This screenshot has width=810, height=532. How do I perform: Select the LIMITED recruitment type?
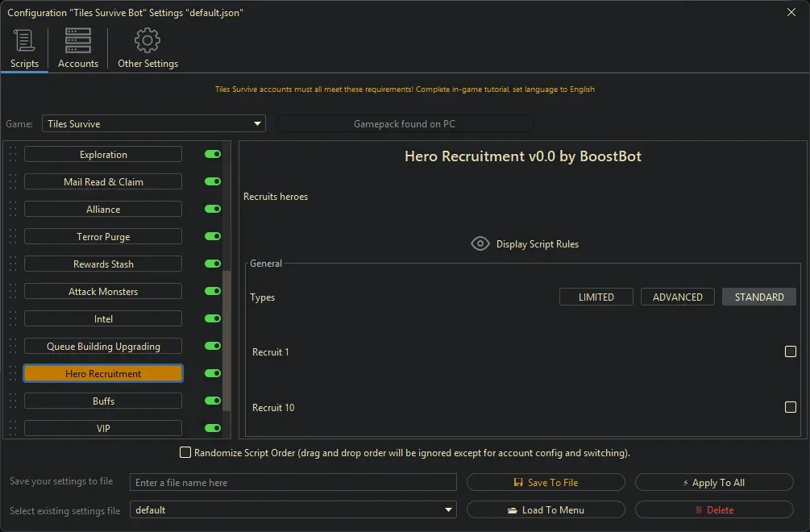(x=596, y=297)
